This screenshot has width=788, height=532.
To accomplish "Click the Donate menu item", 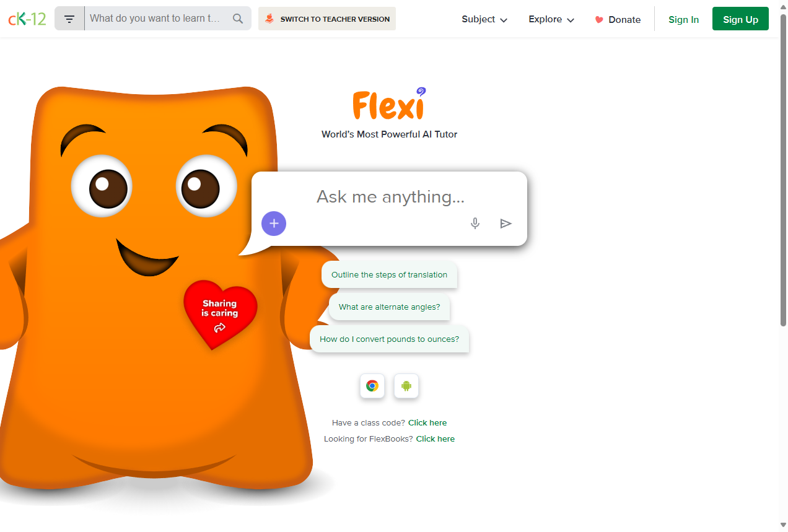I will click(x=618, y=19).
